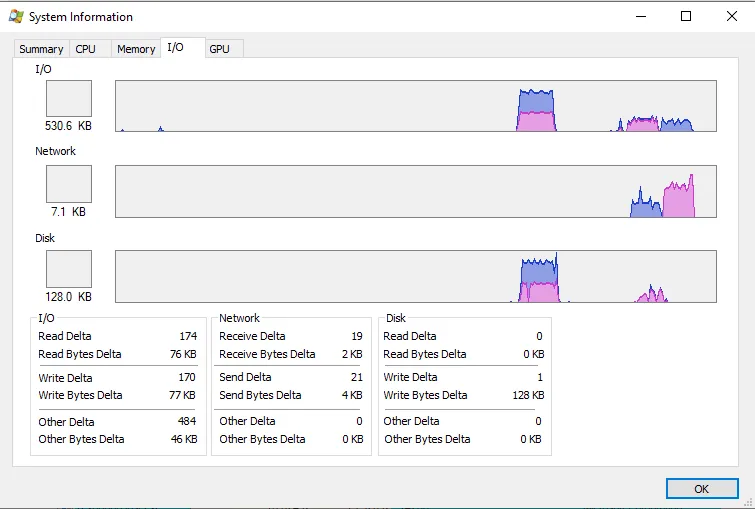Click the small Network usage indicator box
Viewport: 755px width, 509px height.
pyautogui.click(x=69, y=184)
